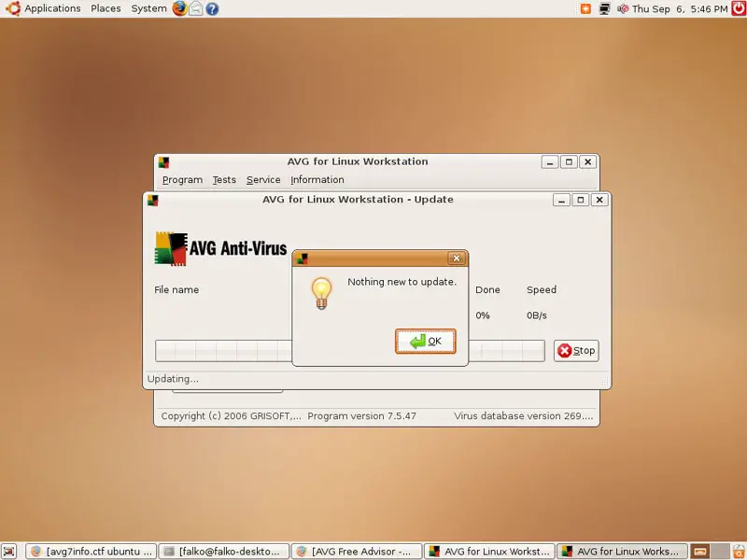Click the clock showing Thu Sep 6, 5:46 PM
Viewport: 747px width, 560px height.
(680, 8)
